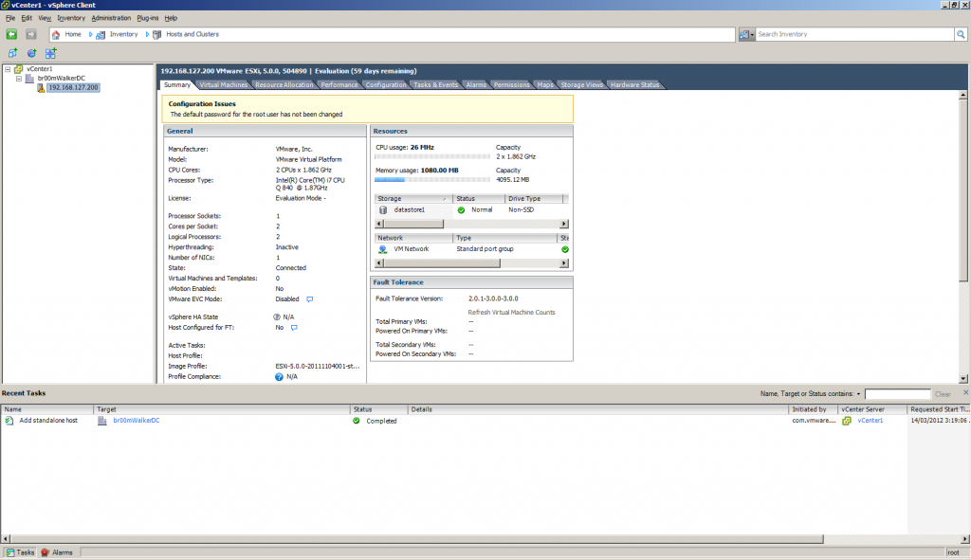
Task: Click the Memory usage bar
Action: (x=432, y=180)
